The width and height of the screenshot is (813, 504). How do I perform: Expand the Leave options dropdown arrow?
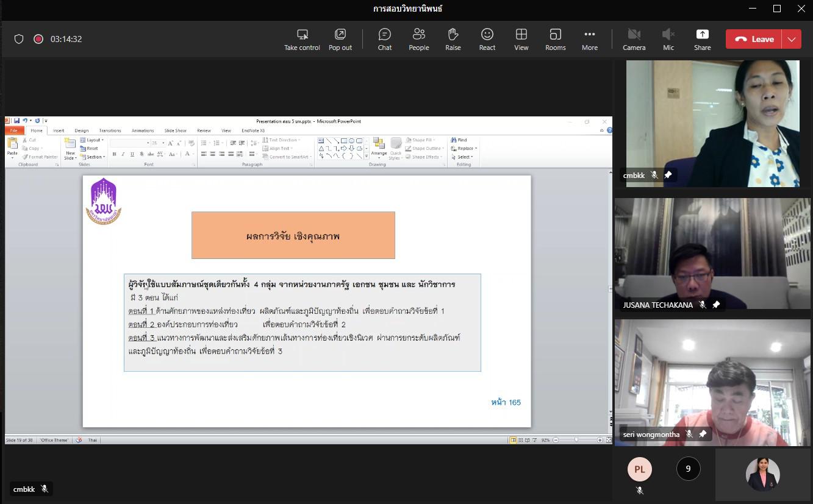[792, 39]
